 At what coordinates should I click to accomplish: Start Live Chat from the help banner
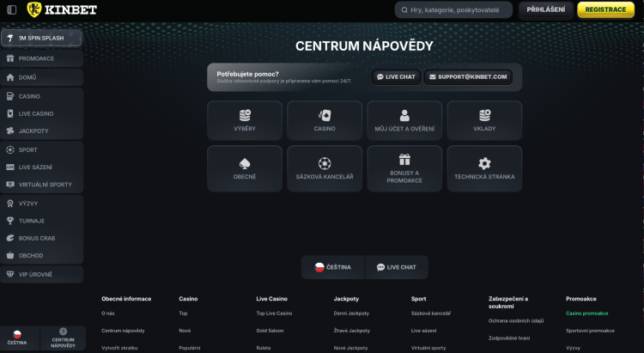click(x=396, y=76)
